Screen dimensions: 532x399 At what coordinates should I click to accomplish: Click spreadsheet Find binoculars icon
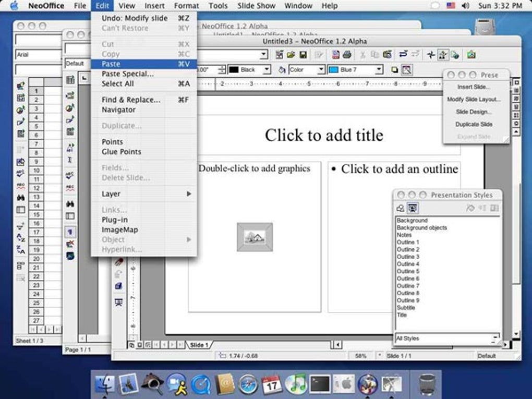[x=21, y=198]
